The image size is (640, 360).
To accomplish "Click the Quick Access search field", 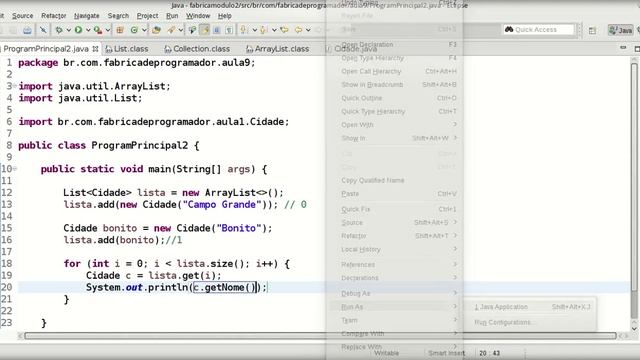I will pyautogui.click(x=539, y=30).
